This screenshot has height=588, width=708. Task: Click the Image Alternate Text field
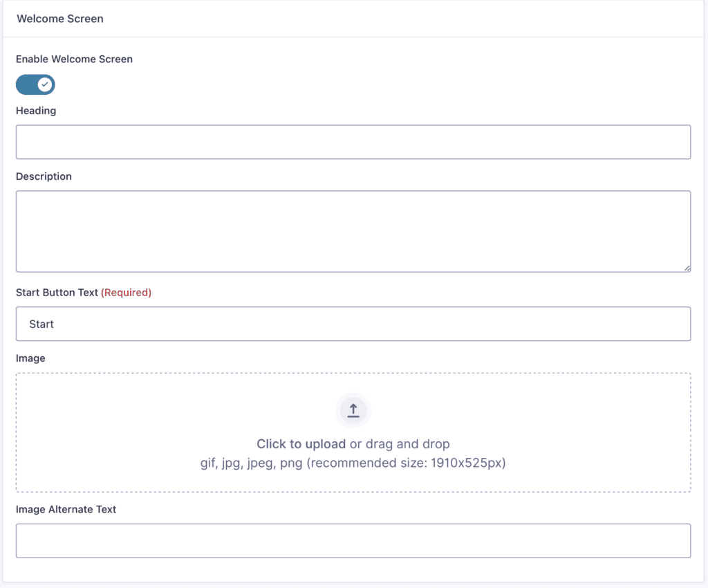353,540
